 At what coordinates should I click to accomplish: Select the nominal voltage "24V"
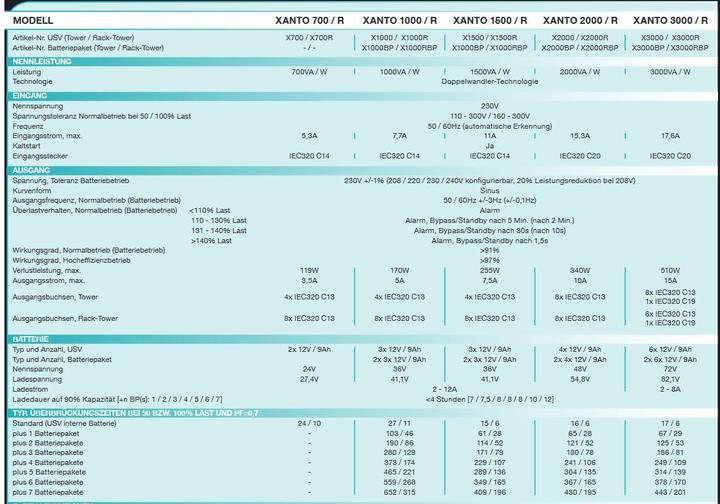309,369
